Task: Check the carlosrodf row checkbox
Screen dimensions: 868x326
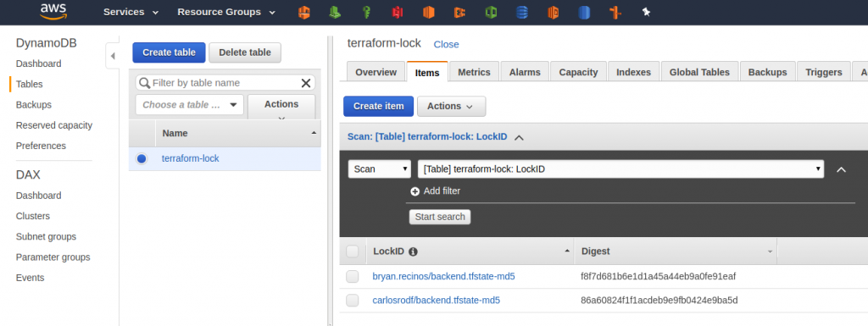Action: point(353,301)
